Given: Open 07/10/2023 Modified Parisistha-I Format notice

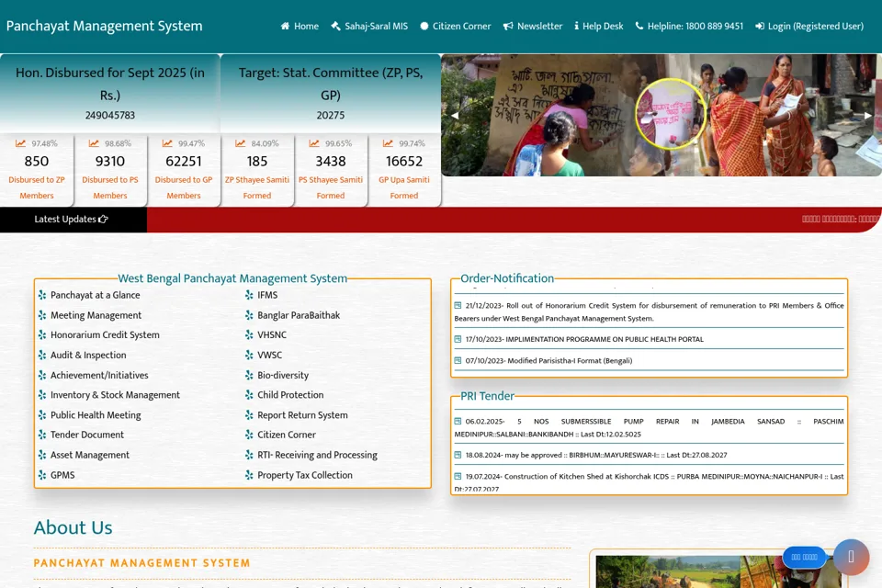Looking at the screenshot, I should [548, 361].
